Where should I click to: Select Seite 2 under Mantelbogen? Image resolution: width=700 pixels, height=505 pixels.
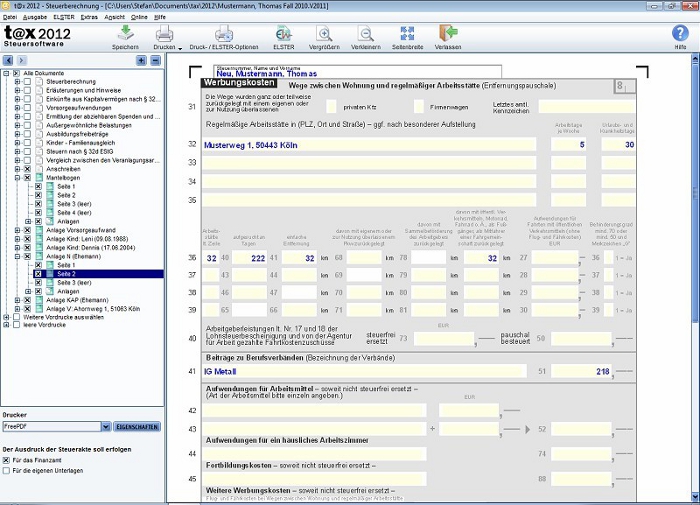click(66, 196)
